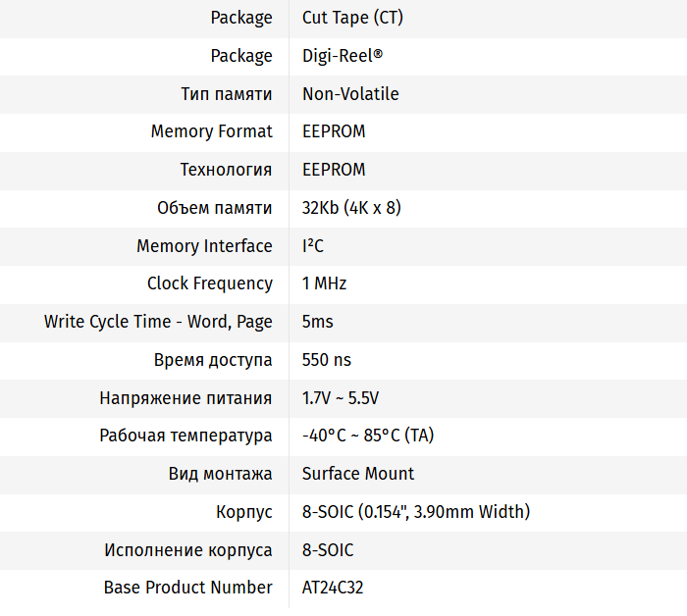Select the Технология row label
This screenshot has width=687, height=616.
coord(226,170)
